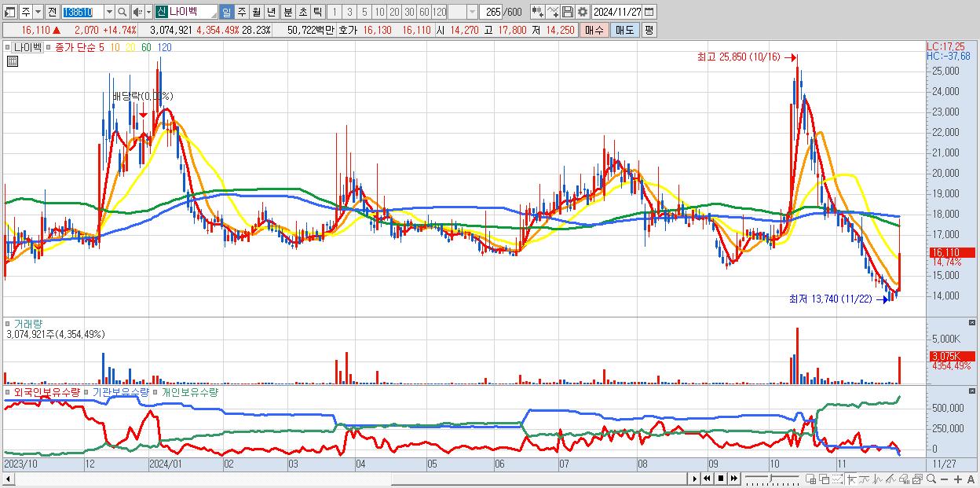This screenshot has width=980, height=488.
Task: Select interval 5 button
Action: tap(364, 12)
